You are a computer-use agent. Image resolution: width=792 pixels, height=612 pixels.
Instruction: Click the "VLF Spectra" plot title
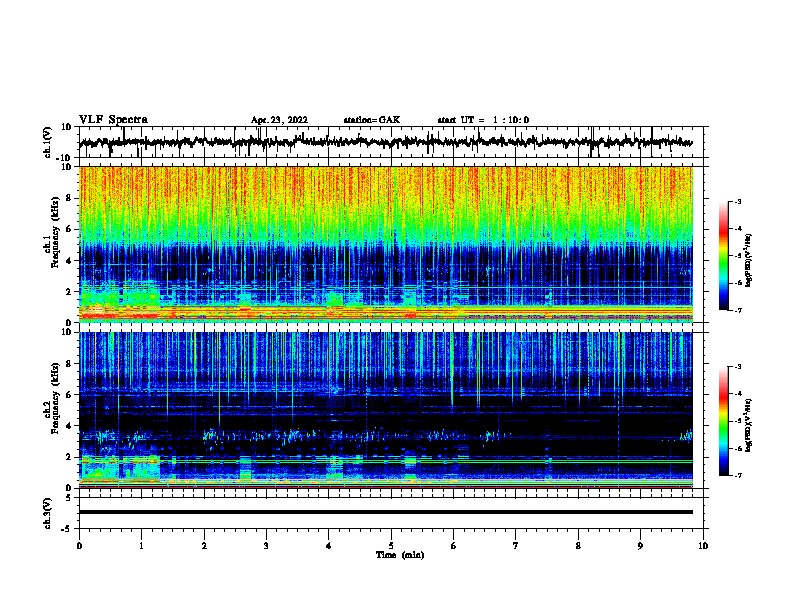coord(114,120)
